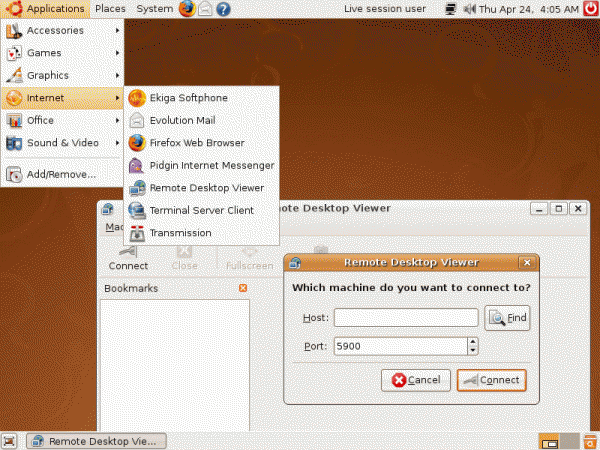
Task: Launch Firefox Web Browser menu entry
Action: tap(201, 143)
